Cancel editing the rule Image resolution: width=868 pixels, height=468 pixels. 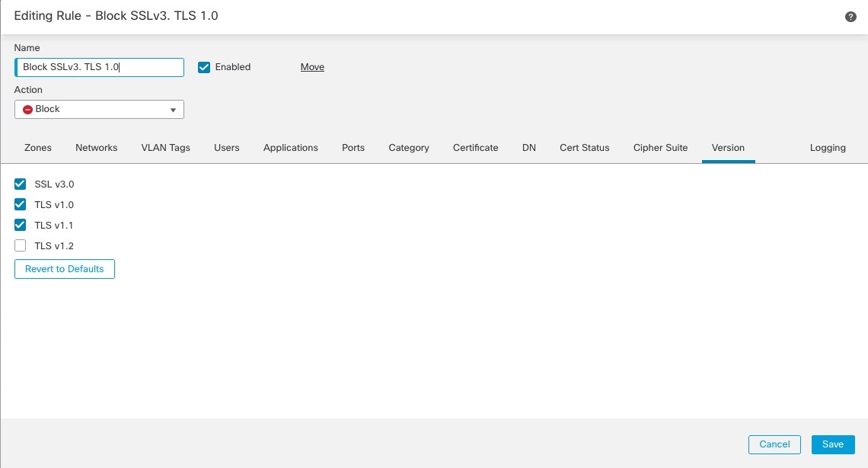774,444
